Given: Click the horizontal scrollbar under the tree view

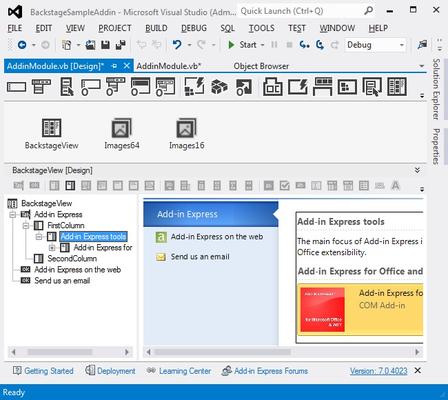Looking at the screenshot, I should (70, 352).
